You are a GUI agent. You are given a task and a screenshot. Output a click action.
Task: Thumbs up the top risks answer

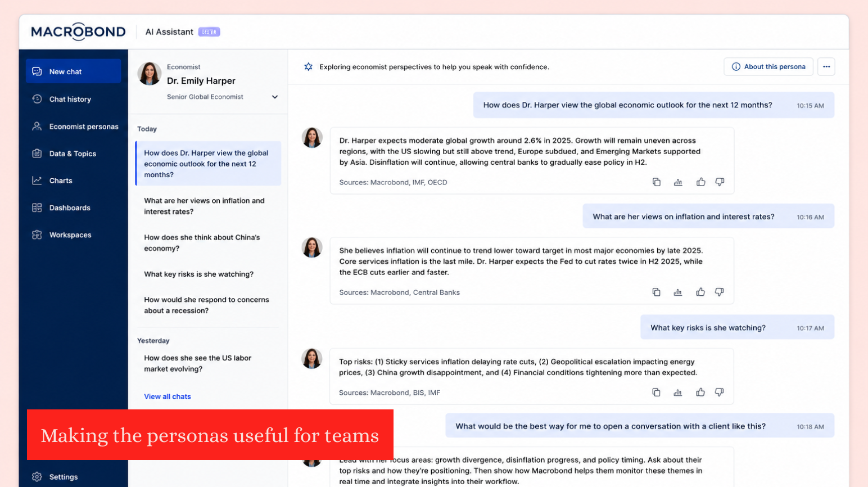pyautogui.click(x=700, y=392)
